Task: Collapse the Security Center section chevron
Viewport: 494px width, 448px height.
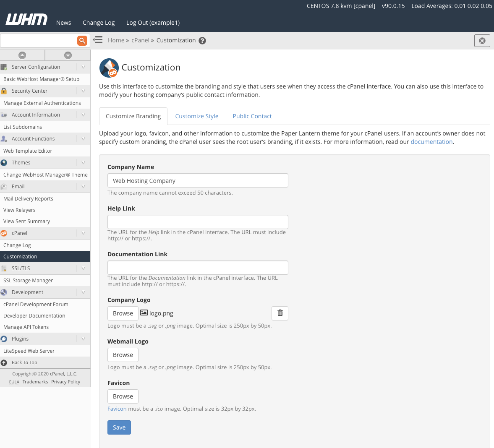Action: 83,91
